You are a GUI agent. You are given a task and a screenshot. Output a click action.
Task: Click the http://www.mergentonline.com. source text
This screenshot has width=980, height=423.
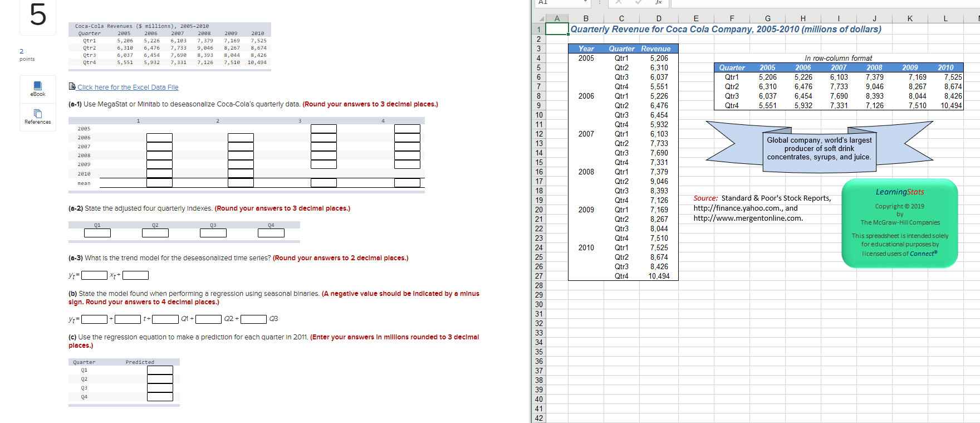[x=748, y=218]
